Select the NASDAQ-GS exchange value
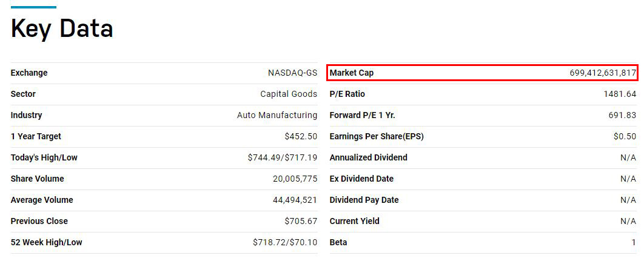Screen dimensions: 644x264 [x=292, y=73]
